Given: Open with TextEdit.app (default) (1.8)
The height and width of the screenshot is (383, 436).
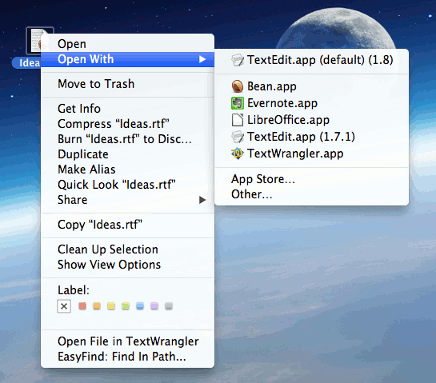Looking at the screenshot, I should (x=312, y=60).
